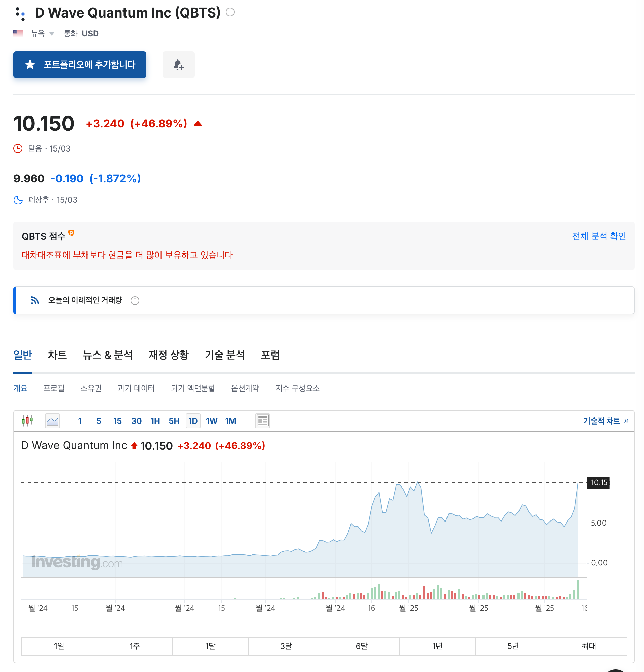Click info icon beside 오늘의 이례적인 거래량
The height and width of the screenshot is (672, 644).
pos(135,301)
